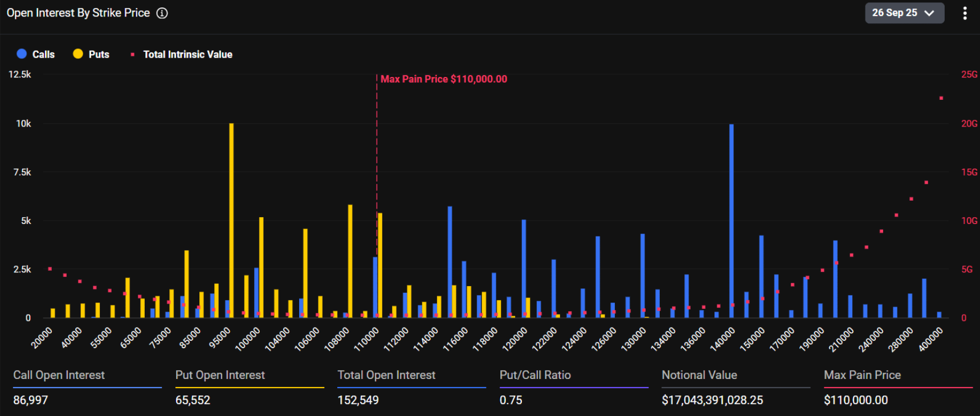Click the Notional Value figure
Viewport: 980px width, 416px height.
coord(712,400)
